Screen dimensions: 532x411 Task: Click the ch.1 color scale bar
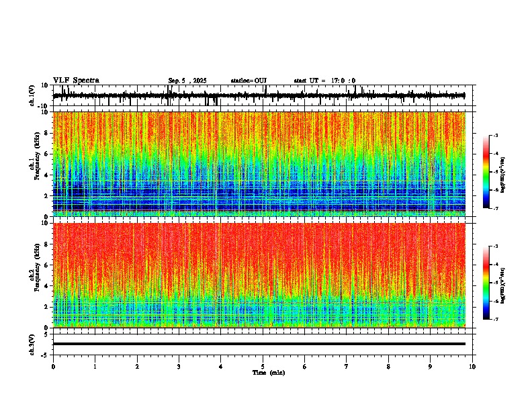point(486,172)
